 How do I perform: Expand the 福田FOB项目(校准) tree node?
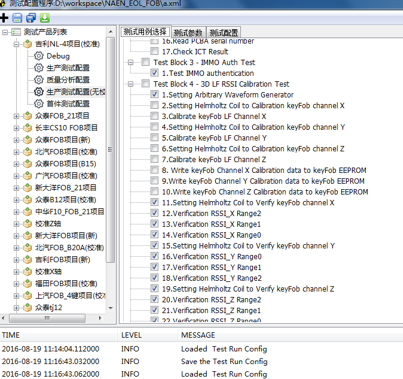16,284
